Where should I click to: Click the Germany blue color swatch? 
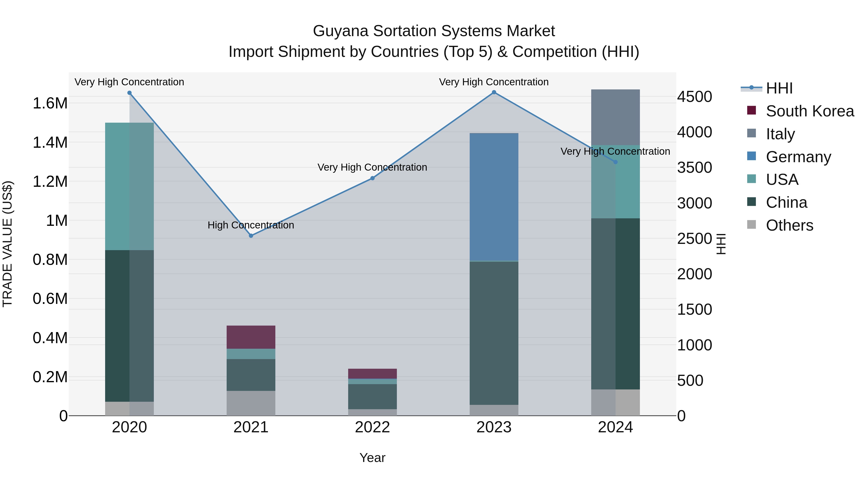pos(751,156)
